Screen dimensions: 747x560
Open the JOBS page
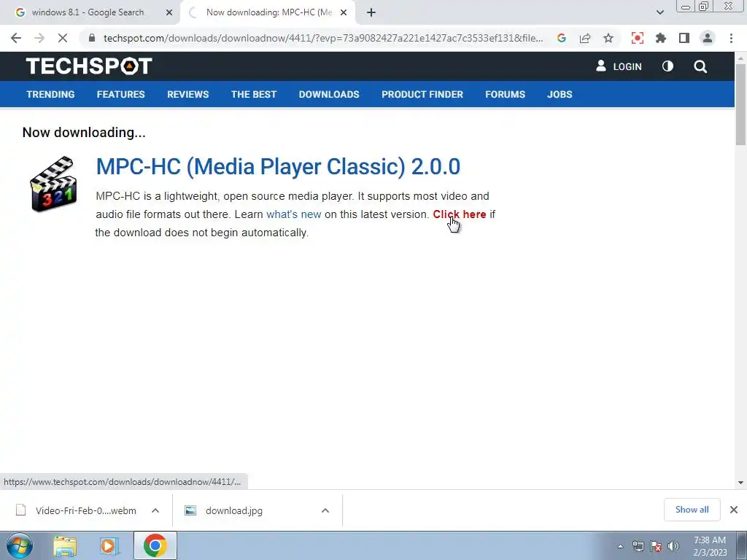coord(560,94)
